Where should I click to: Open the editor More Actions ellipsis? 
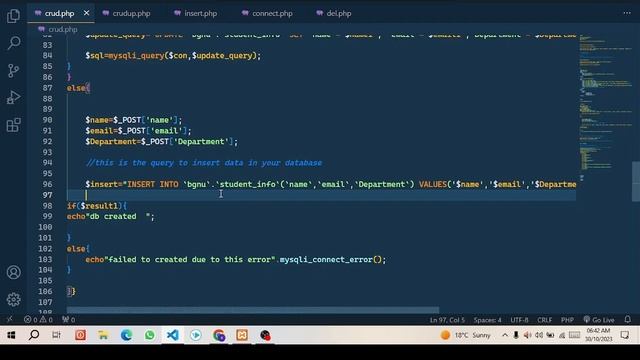(x=627, y=13)
